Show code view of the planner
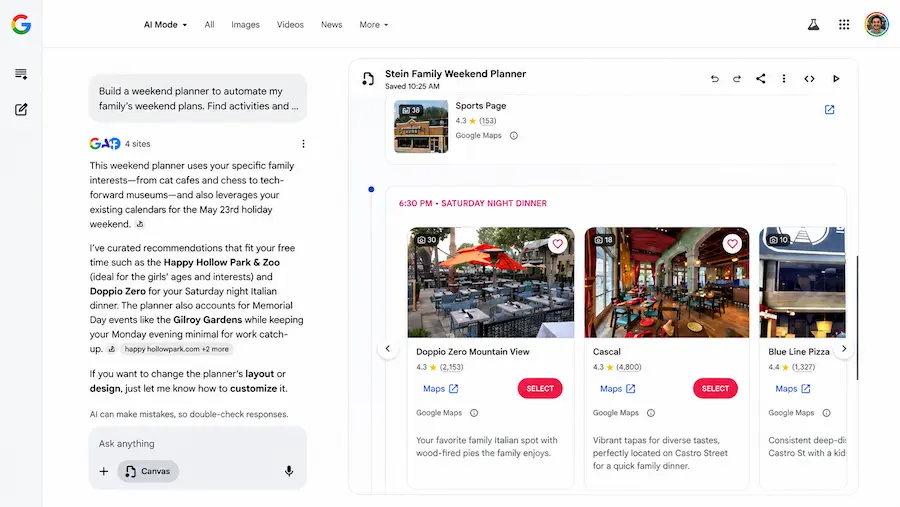The height and width of the screenshot is (507, 900). 809,79
